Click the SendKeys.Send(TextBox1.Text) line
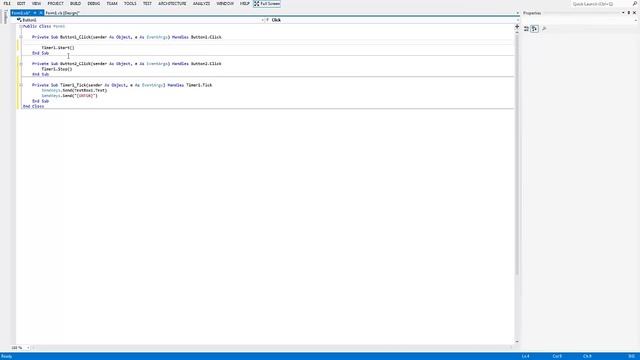 coord(74,90)
